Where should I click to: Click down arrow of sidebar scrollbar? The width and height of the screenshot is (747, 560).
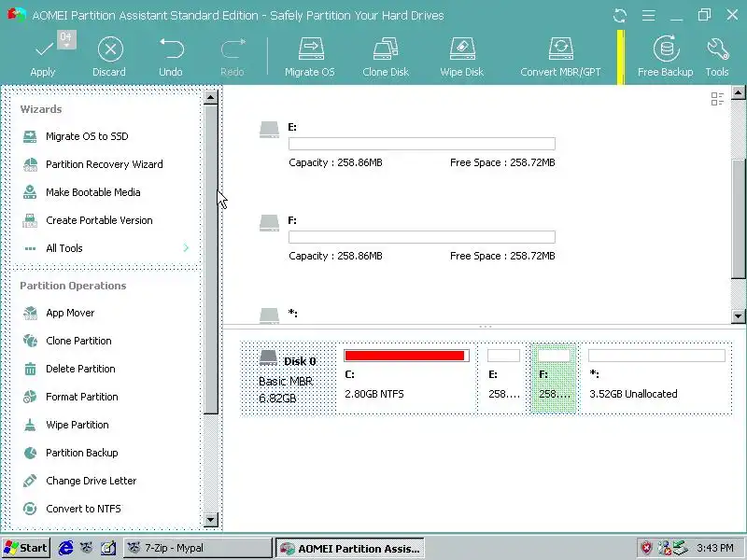tap(211, 520)
